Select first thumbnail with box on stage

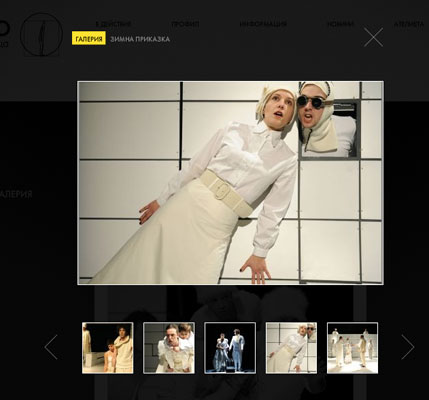click(108, 348)
